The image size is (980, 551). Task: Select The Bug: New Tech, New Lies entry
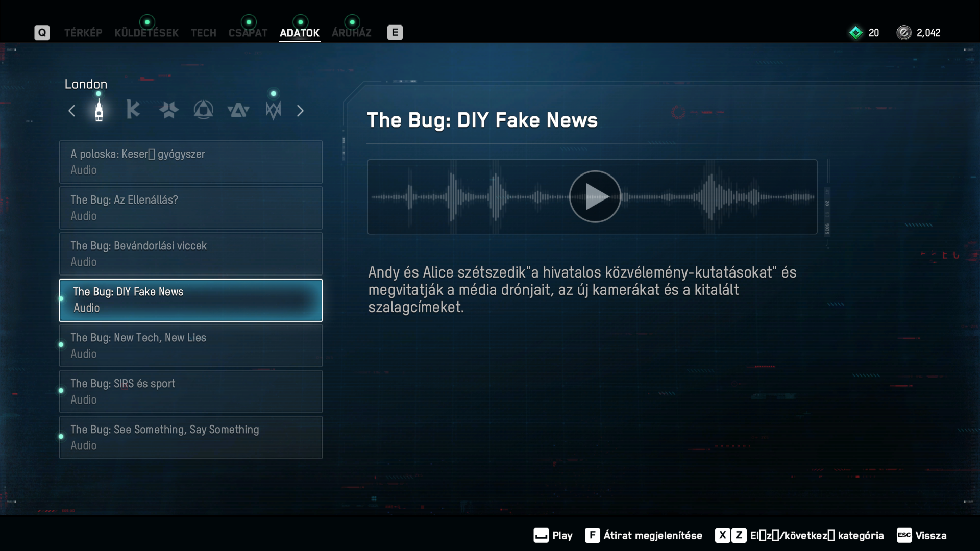(x=191, y=345)
